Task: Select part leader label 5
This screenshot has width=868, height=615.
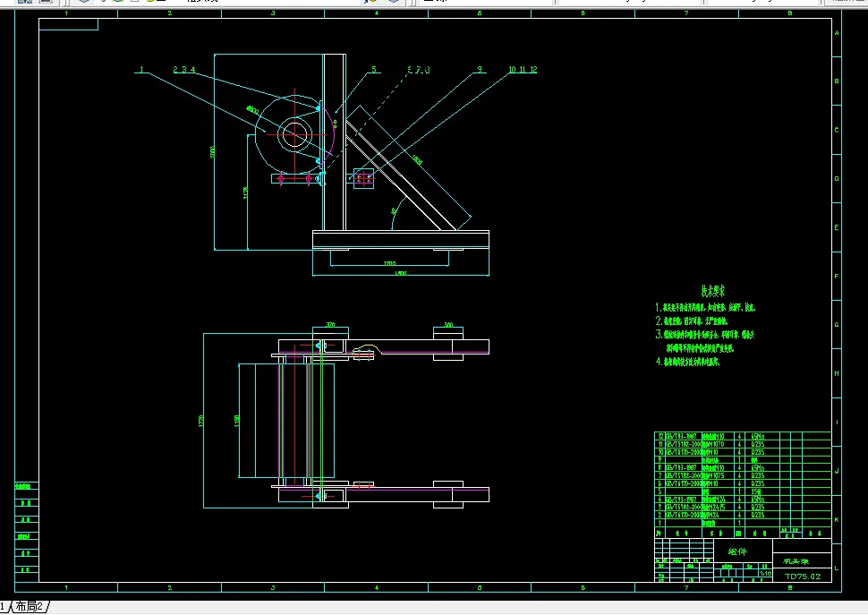Action: click(374, 70)
